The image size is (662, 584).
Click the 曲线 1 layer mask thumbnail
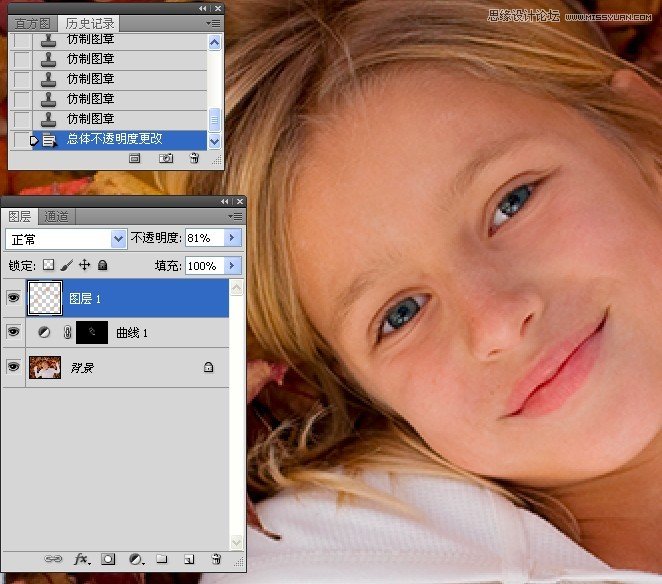(92, 333)
